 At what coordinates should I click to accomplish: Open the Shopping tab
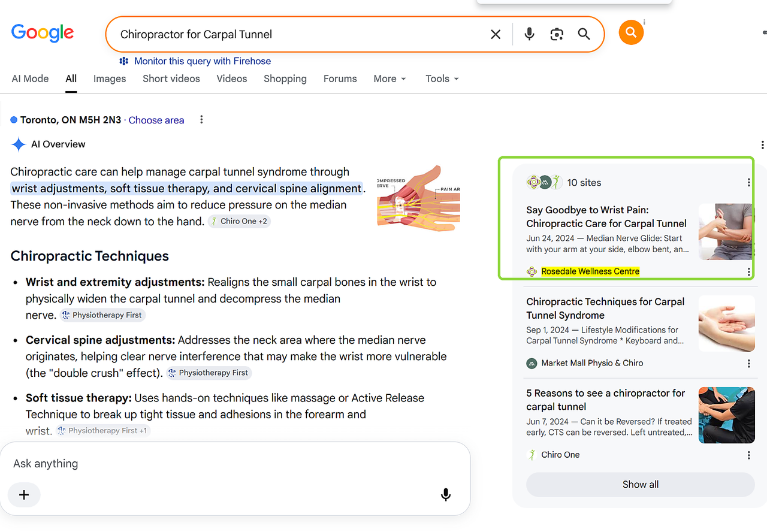[x=285, y=78]
